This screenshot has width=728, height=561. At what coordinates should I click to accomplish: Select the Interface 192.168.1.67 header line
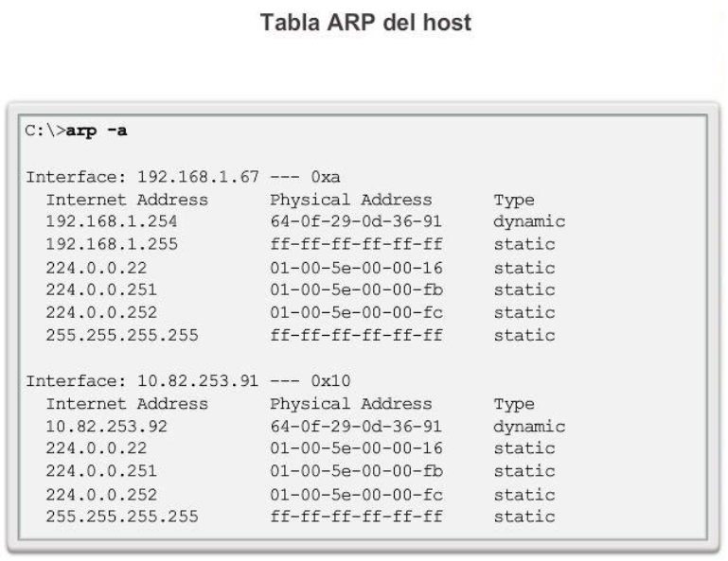(183, 177)
